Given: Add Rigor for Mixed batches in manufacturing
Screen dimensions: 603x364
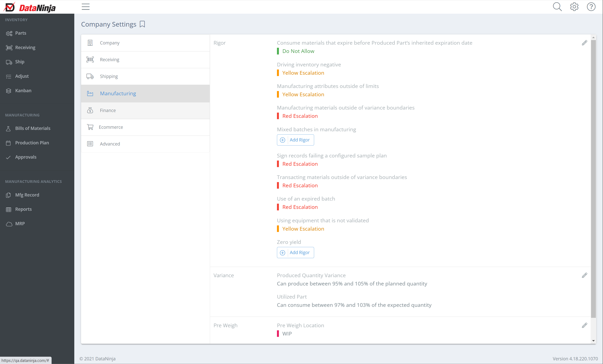Looking at the screenshot, I should [x=295, y=140].
